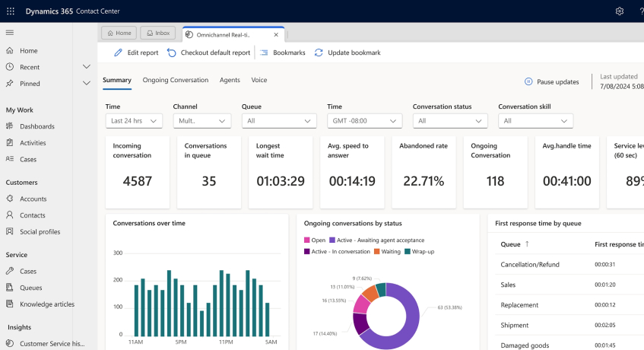Image resolution: width=644 pixels, height=350 pixels.
Task: Click the Update bookmark refresh icon
Action: [x=319, y=52]
